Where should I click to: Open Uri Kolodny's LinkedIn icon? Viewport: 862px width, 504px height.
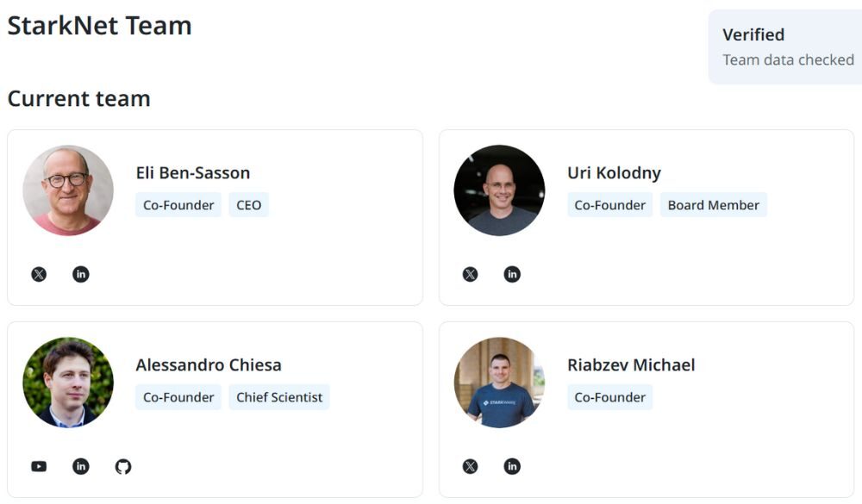(x=512, y=275)
